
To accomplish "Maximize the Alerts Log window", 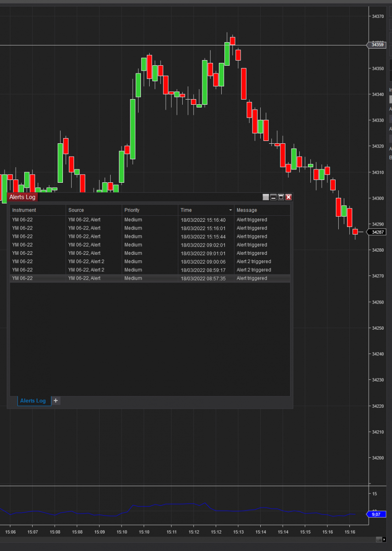I will click(281, 197).
